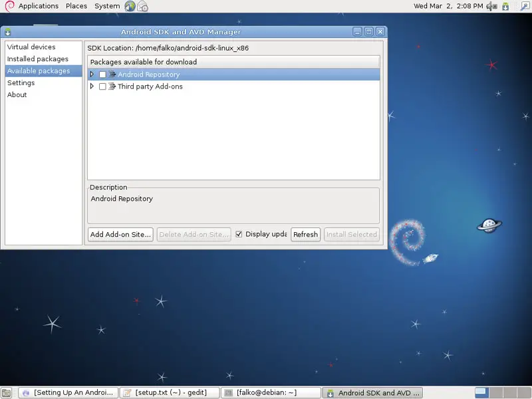Image resolution: width=532 pixels, height=399 pixels.
Task: Click the search icon in top panel
Action: (x=525, y=6)
